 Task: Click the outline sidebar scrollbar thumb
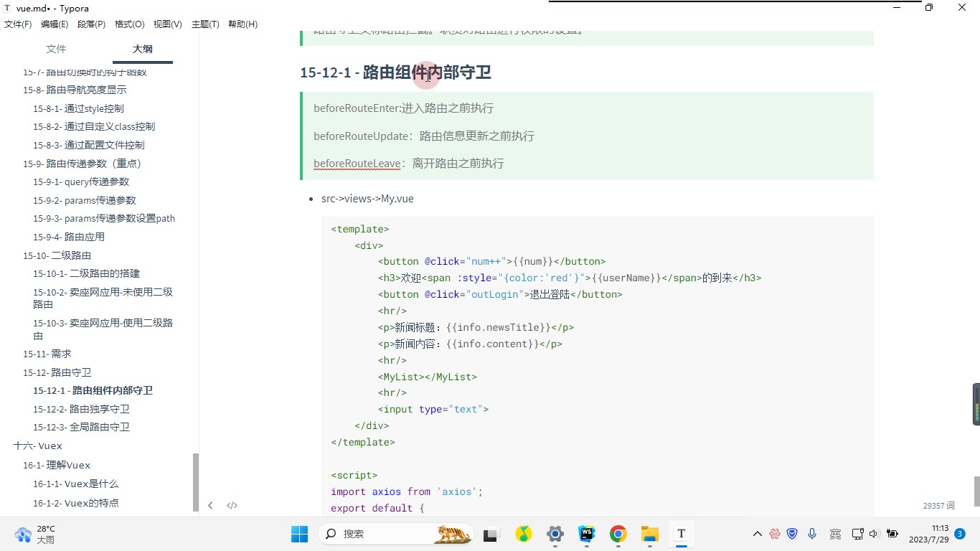coord(196,482)
